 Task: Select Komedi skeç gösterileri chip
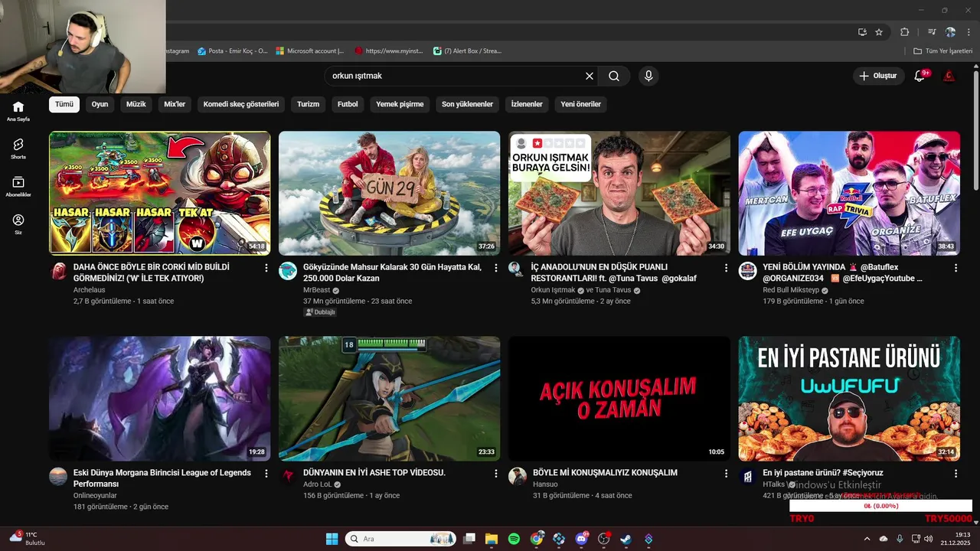pos(241,104)
